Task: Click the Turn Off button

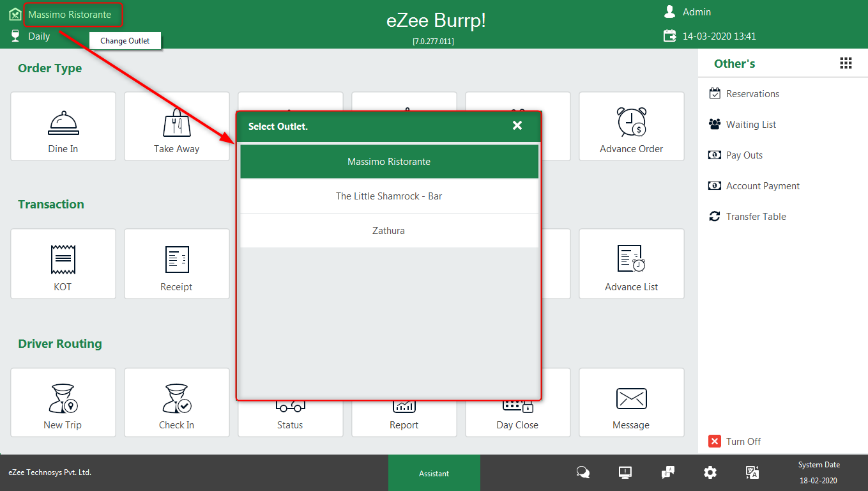Action: click(x=735, y=441)
